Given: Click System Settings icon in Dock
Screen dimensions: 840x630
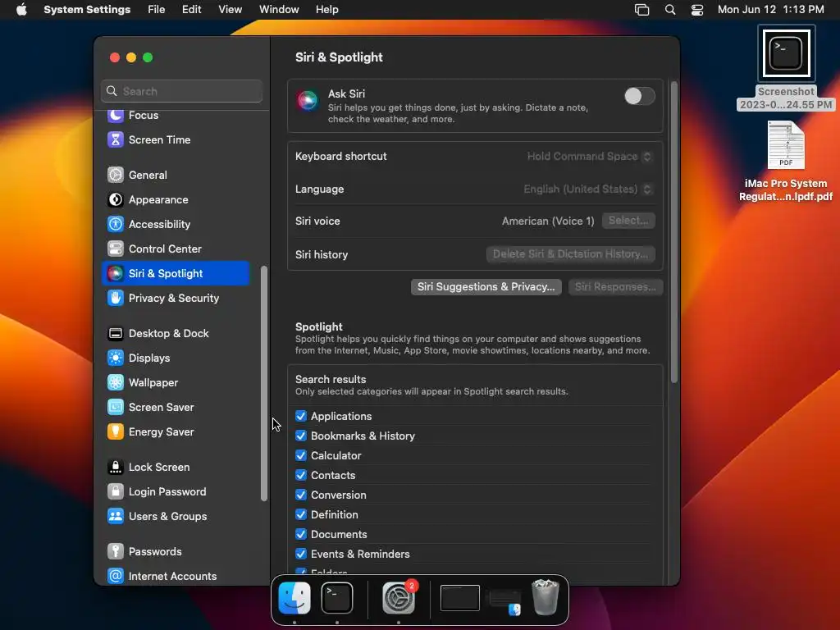Looking at the screenshot, I should [399, 598].
